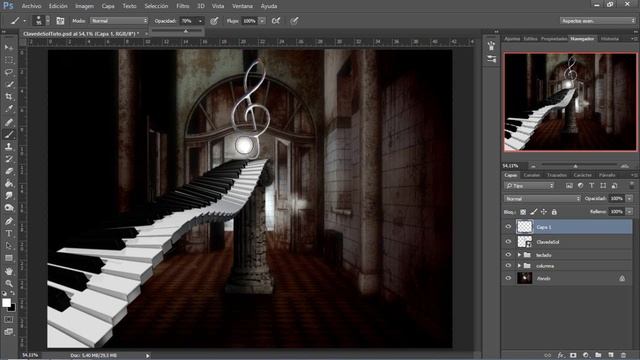Select the Eyedropper tool

pos(9,109)
